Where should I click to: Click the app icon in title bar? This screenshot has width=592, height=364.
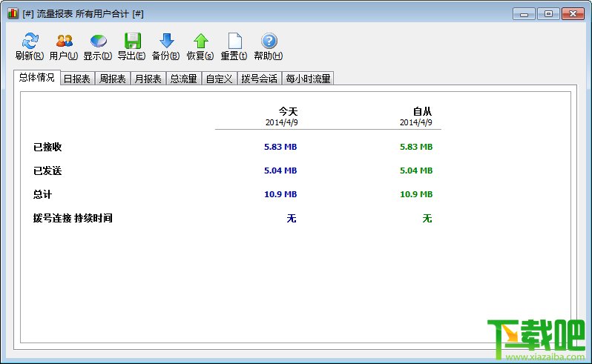(13, 13)
